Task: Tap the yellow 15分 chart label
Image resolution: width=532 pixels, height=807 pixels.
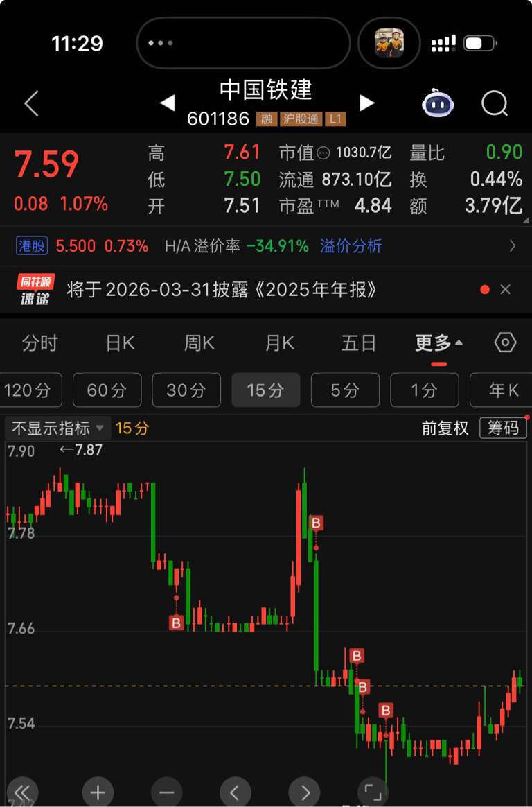Action: pos(132,428)
